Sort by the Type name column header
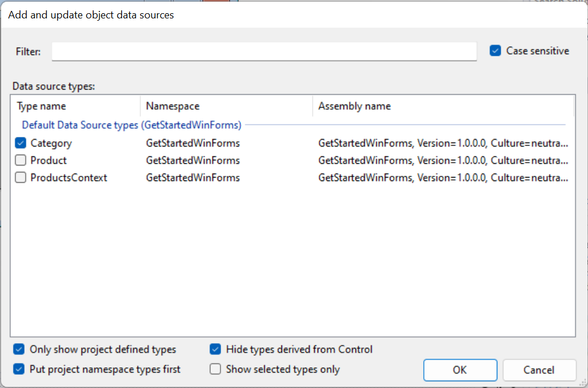 pyautogui.click(x=40, y=106)
